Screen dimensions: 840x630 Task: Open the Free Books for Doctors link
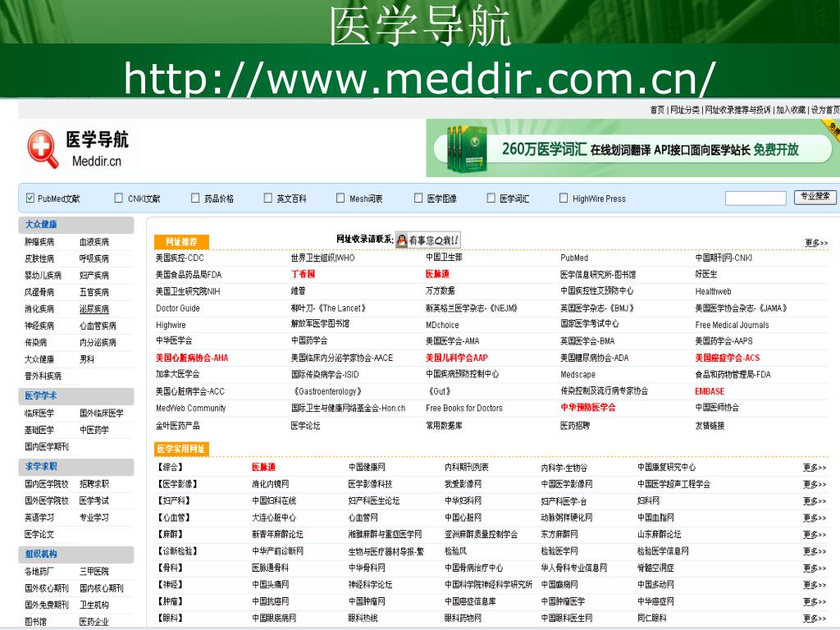click(x=464, y=409)
